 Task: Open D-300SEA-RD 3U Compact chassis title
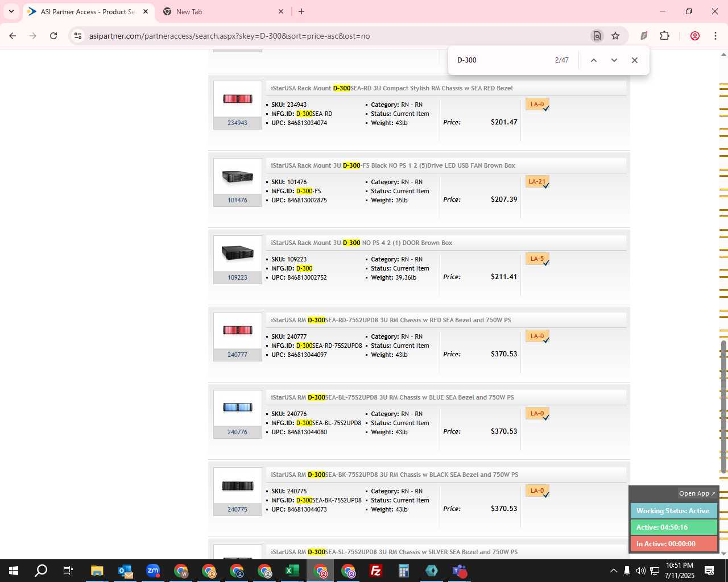[392, 88]
